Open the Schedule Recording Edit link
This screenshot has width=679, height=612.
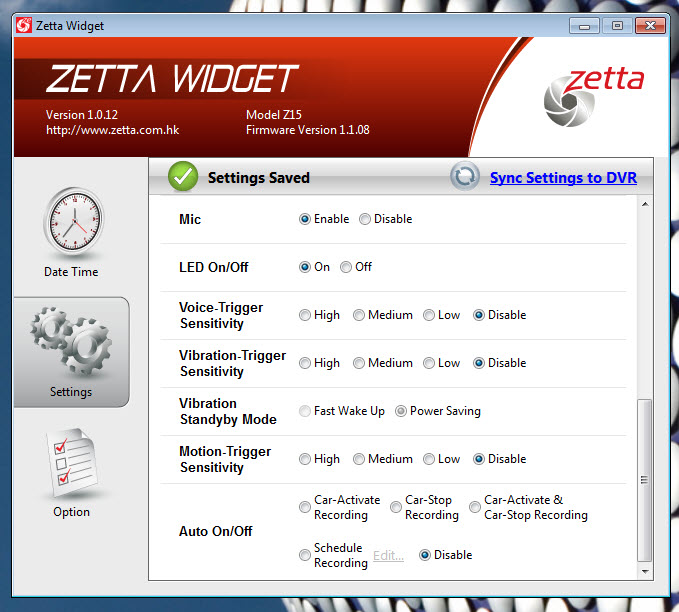[388, 556]
